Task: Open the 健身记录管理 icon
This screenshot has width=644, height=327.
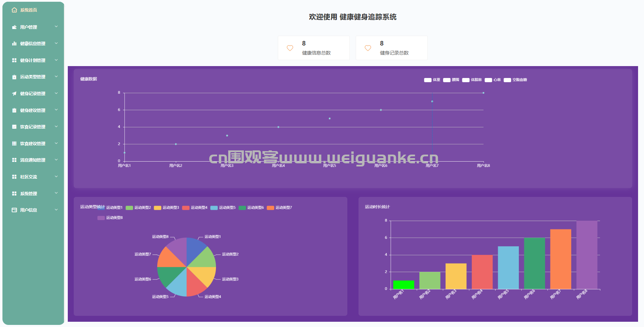Action: [x=14, y=93]
